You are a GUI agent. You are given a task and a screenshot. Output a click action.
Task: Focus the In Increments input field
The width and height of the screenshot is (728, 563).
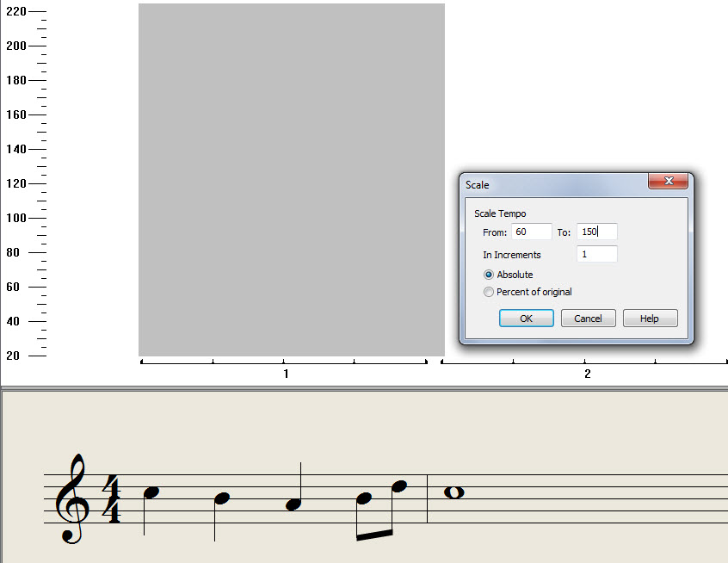tap(596, 254)
